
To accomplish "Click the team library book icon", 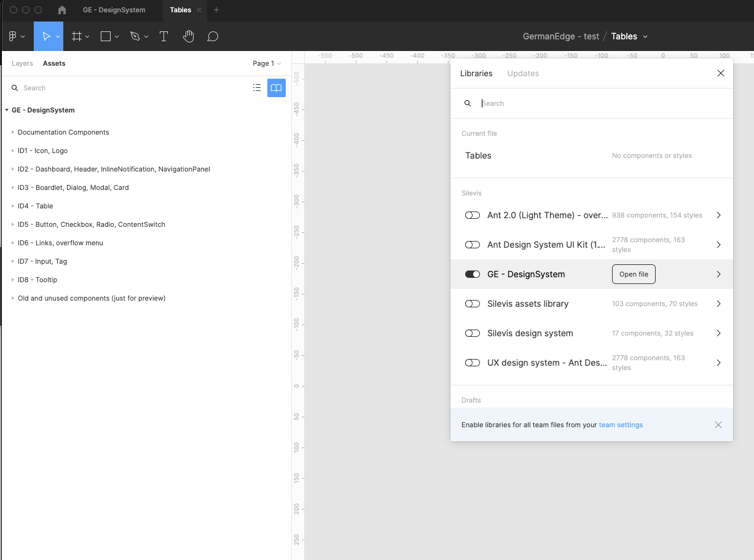I will (x=277, y=88).
